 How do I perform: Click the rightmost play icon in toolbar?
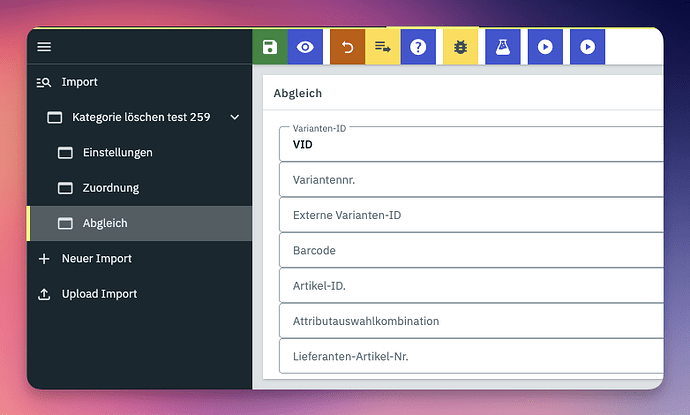tap(587, 47)
